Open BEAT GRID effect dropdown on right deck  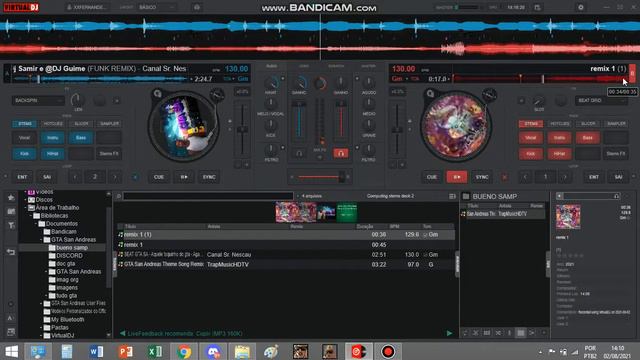[x=601, y=100]
